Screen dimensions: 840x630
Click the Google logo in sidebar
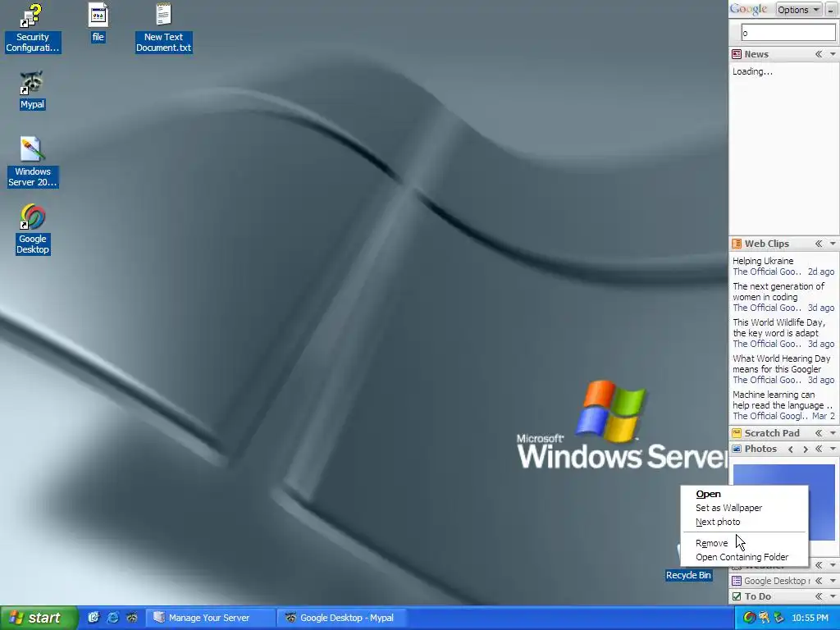click(749, 9)
